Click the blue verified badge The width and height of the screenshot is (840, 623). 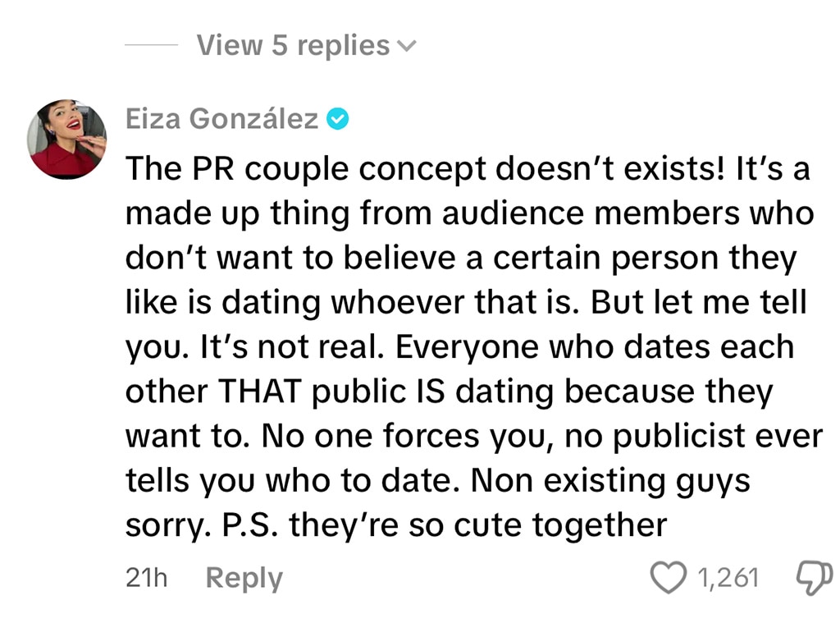pos(337,119)
